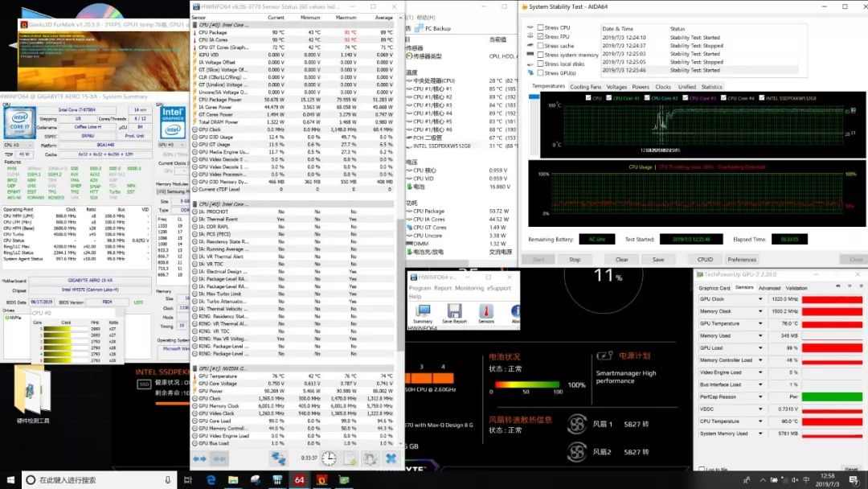
Task: Switch to the Cooling Fans tab
Action: tap(585, 87)
